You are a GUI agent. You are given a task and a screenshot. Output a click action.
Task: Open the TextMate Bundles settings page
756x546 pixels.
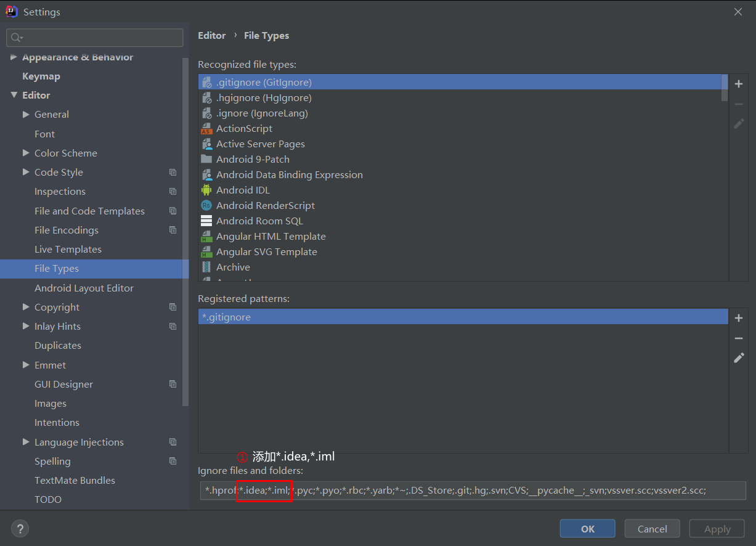coord(75,480)
